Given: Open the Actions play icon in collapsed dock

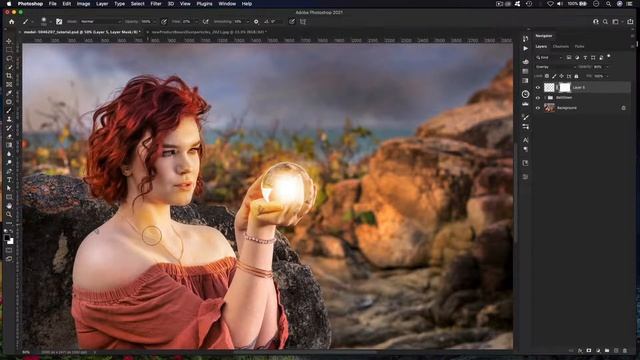Looking at the screenshot, I should 525,48.
